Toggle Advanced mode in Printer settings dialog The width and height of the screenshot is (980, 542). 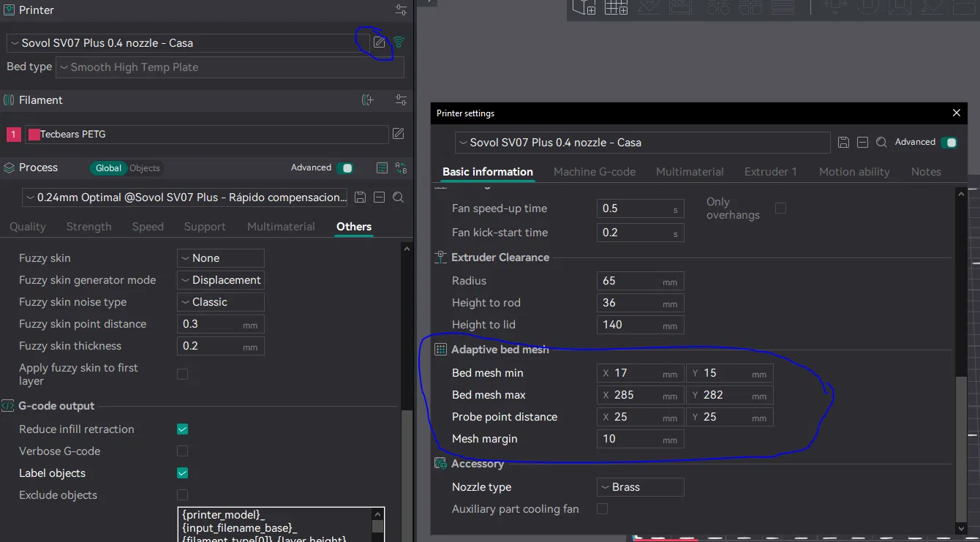tap(949, 143)
